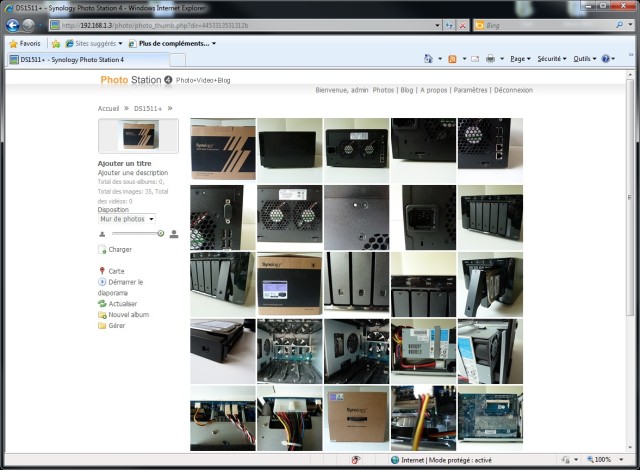The width and height of the screenshot is (640, 470).
Task: Click the Carte map pin icon
Action: pos(102,271)
